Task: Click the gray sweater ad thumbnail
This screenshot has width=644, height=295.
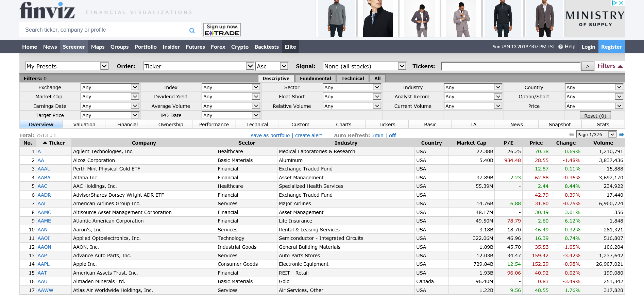Action: 336,18
